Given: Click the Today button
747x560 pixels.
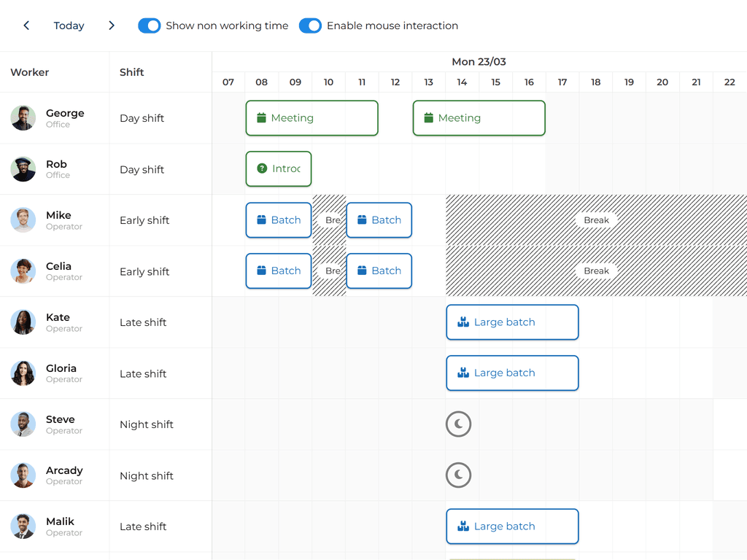Looking at the screenshot, I should 69,26.
